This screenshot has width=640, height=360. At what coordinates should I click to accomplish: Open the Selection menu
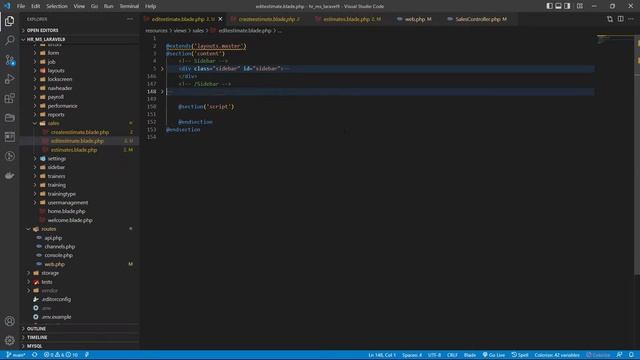tap(57, 6)
